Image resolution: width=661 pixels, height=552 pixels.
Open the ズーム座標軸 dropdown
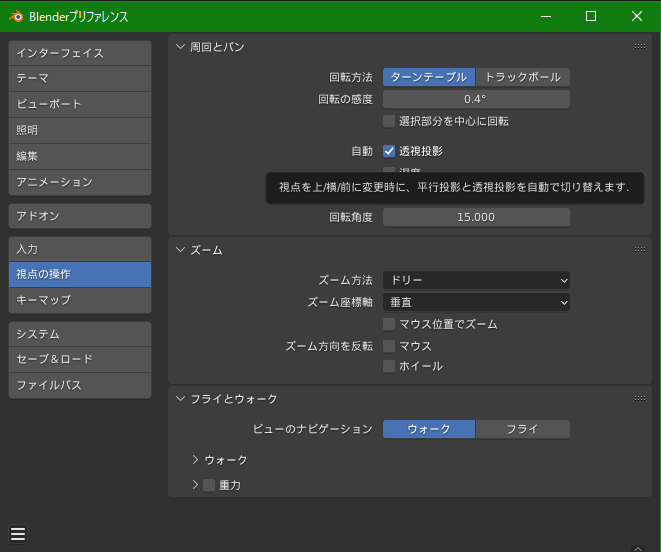476,302
